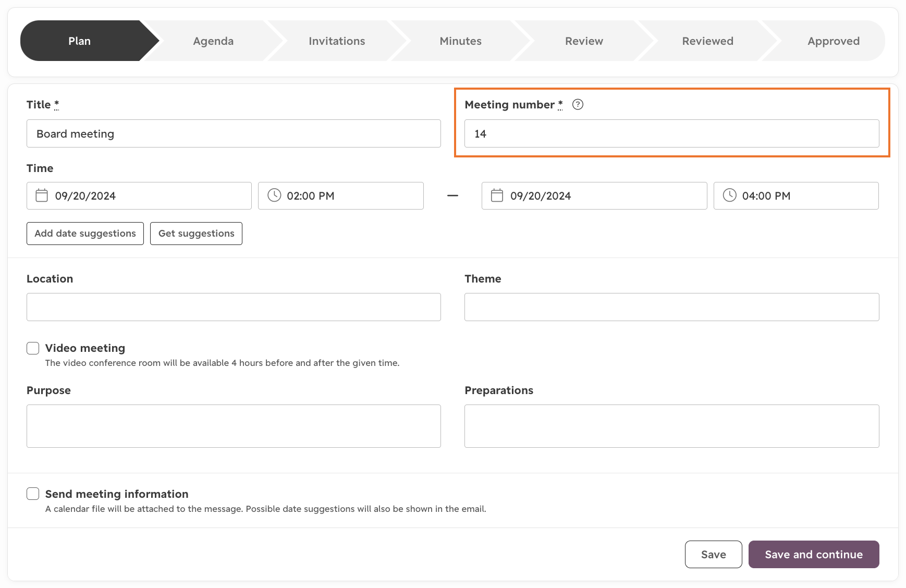Click the Location input field
Image resolution: width=906 pixels, height=588 pixels.
[x=234, y=307]
